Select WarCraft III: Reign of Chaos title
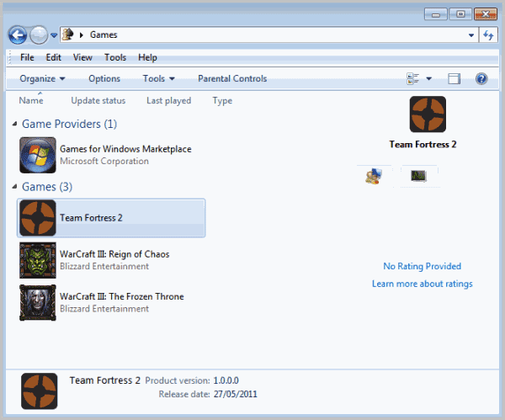Screen dimensions: 505x420 [x=114, y=254]
